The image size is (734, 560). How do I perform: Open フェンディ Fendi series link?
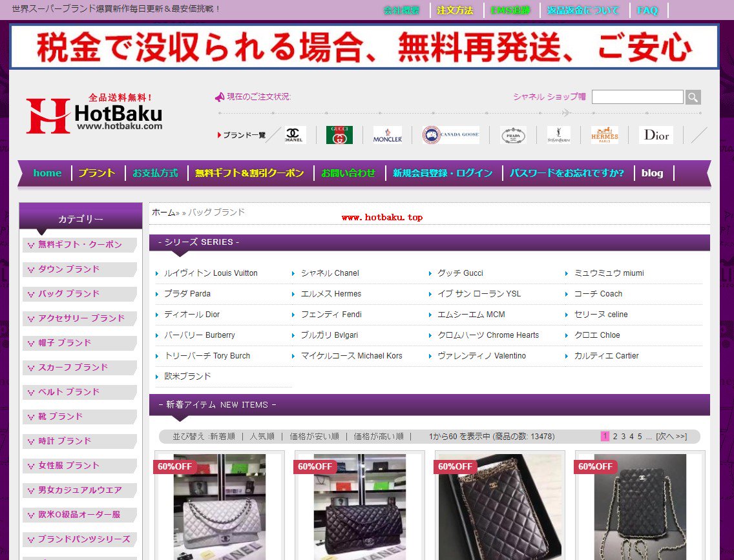point(331,315)
